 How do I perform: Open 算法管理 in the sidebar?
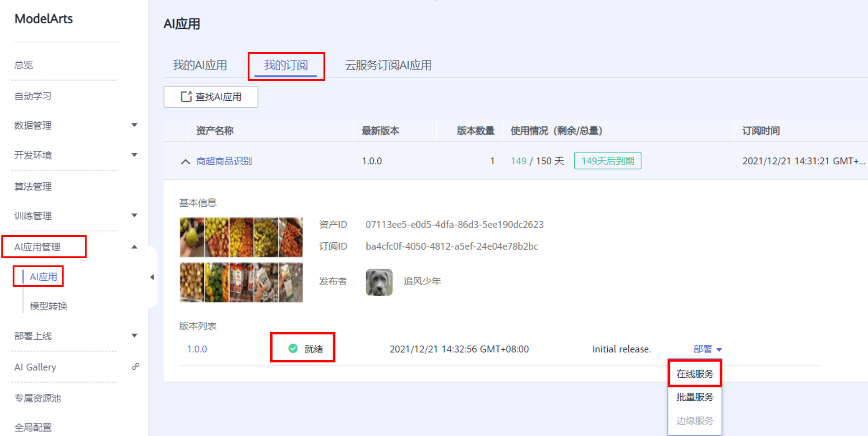[32, 186]
